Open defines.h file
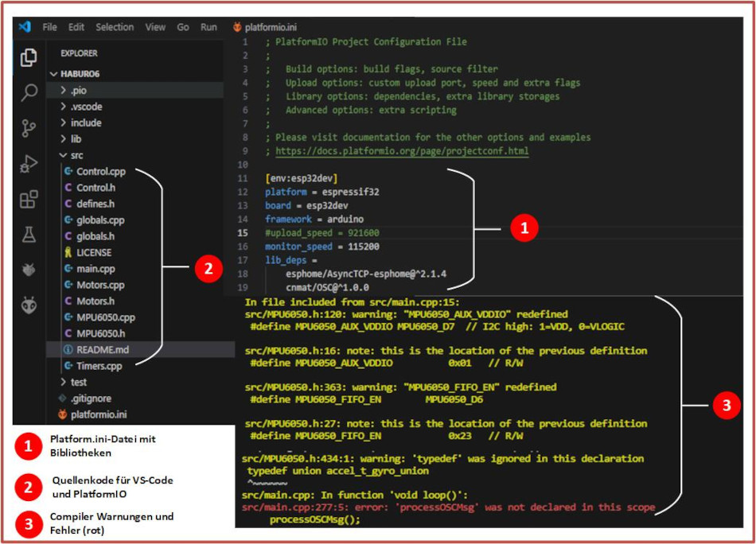The width and height of the screenshot is (756, 544). (x=90, y=204)
